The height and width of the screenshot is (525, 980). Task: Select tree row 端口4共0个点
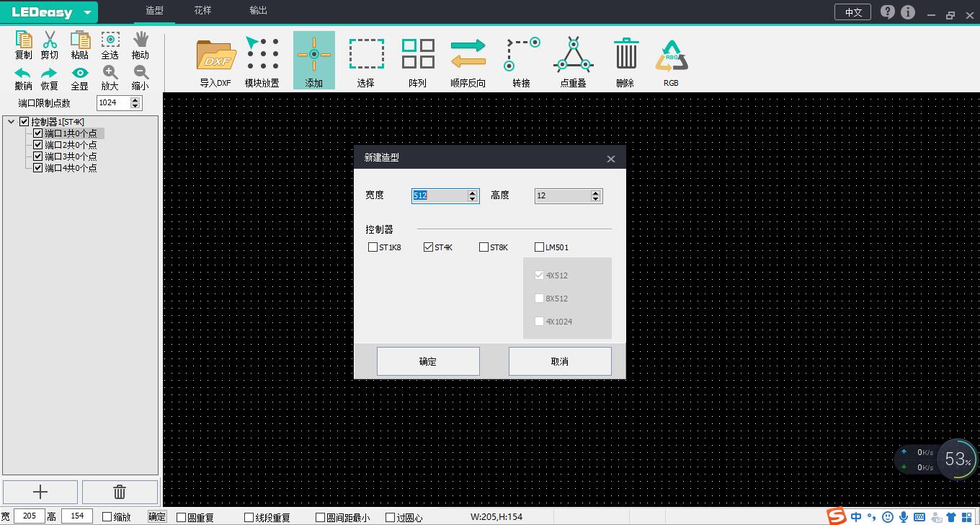[71, 168]
